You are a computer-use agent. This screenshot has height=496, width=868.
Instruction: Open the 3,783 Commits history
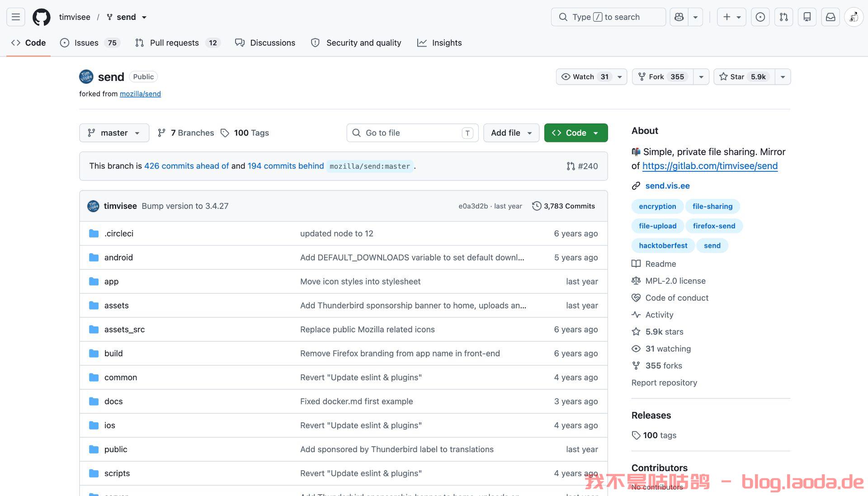tap(564, 206)
